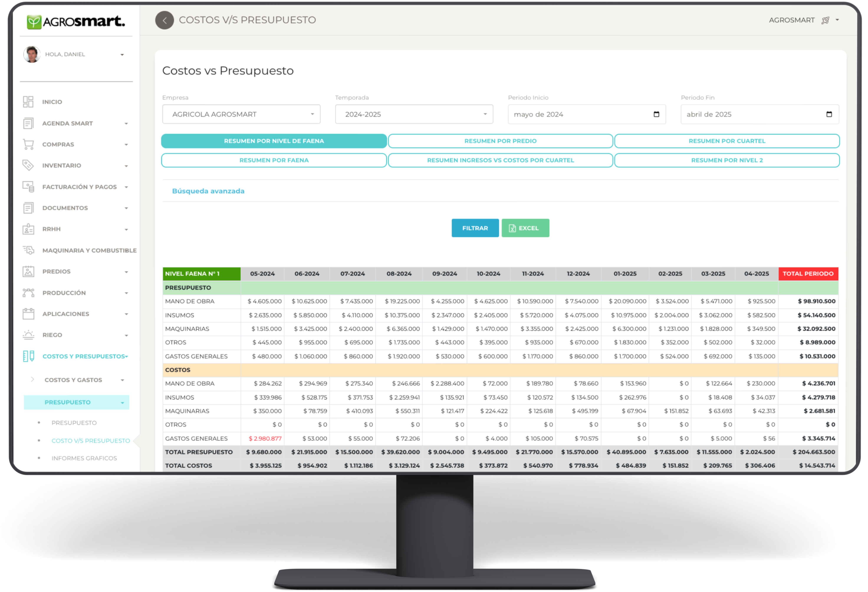Open Maquinaria y Combustible icon
The image size is (868, 592).
point(28,250)
